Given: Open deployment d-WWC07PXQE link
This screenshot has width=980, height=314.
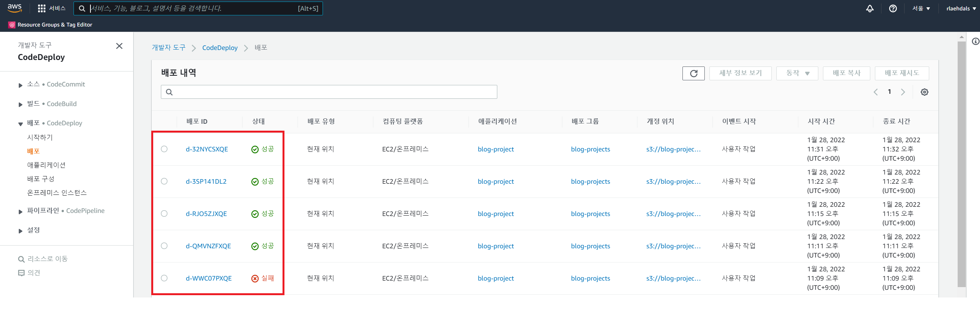Looking at the screenshot, I should (209, 278).
